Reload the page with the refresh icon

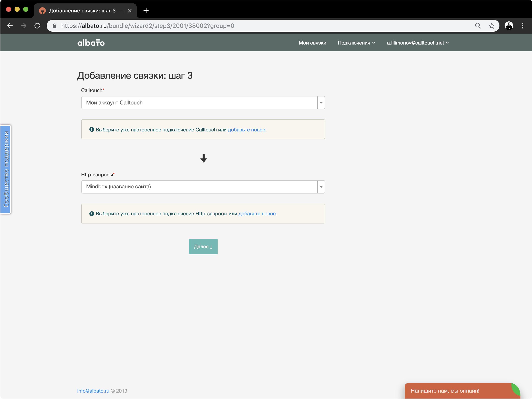tap(37, 26)
